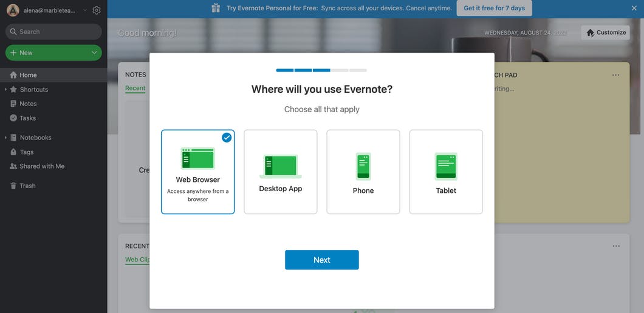Click the Home house icon in sidebar

click(x=13, y=75)
